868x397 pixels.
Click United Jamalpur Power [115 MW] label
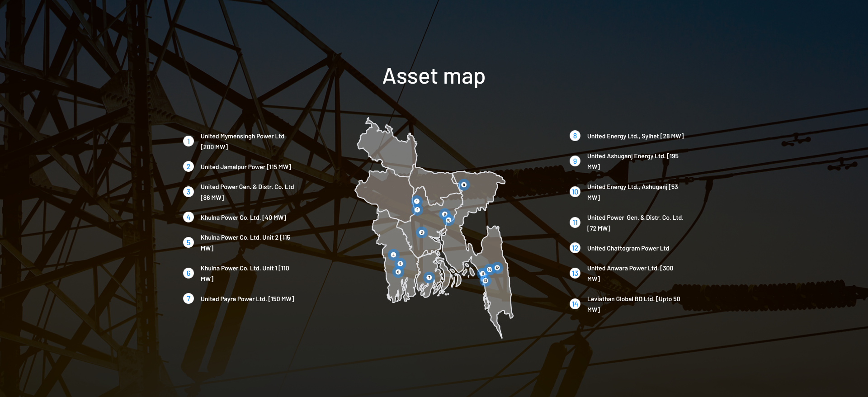tap(246, 167)
